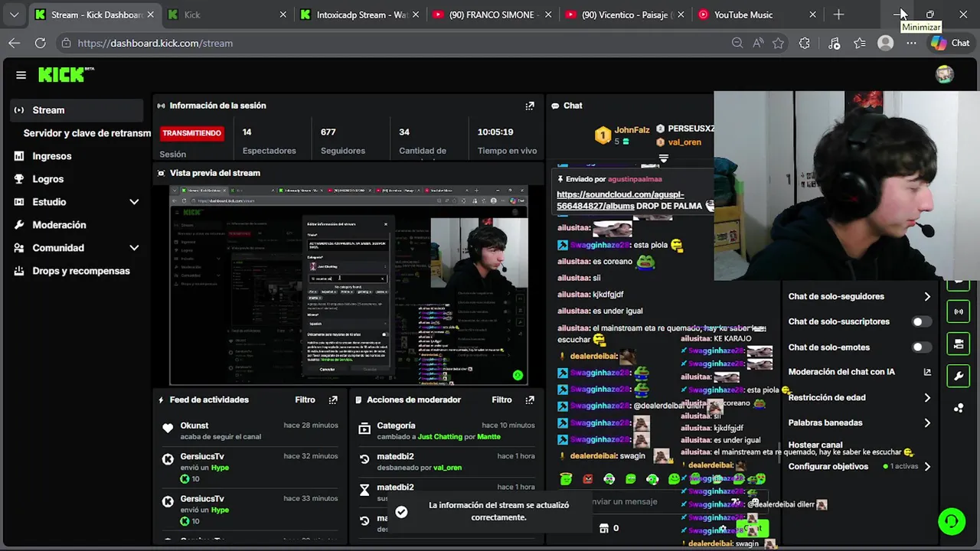
Task: Switch to the YouTube Music browser tab
Action: click(x=757, y=15)
